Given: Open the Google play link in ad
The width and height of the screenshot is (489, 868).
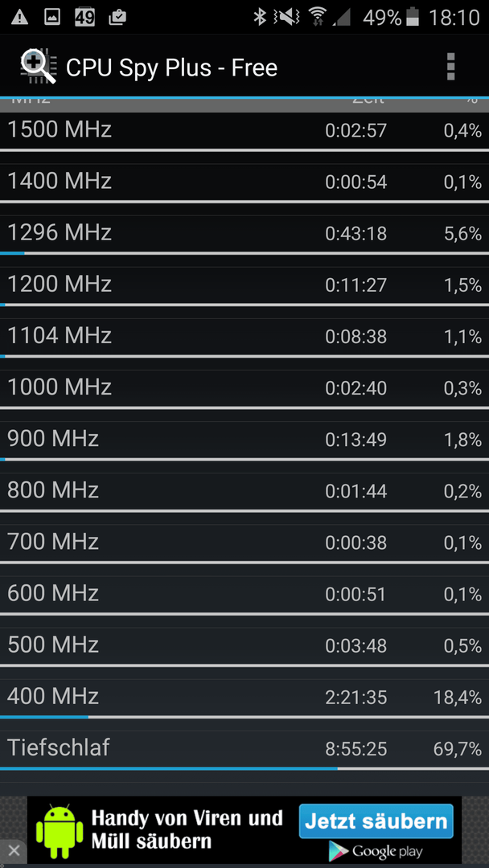Looking at the screenshot, I should coord(375,850).
